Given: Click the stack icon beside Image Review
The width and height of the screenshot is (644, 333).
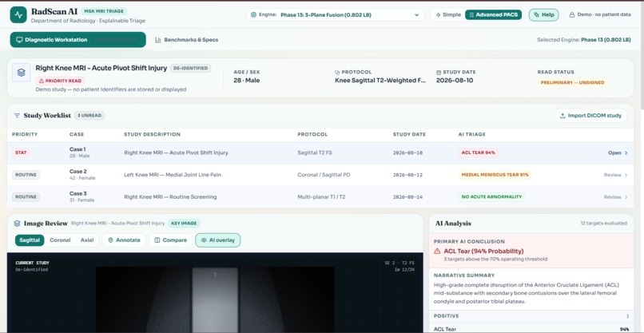Looking at the screenshot, I should pos(17,224).
